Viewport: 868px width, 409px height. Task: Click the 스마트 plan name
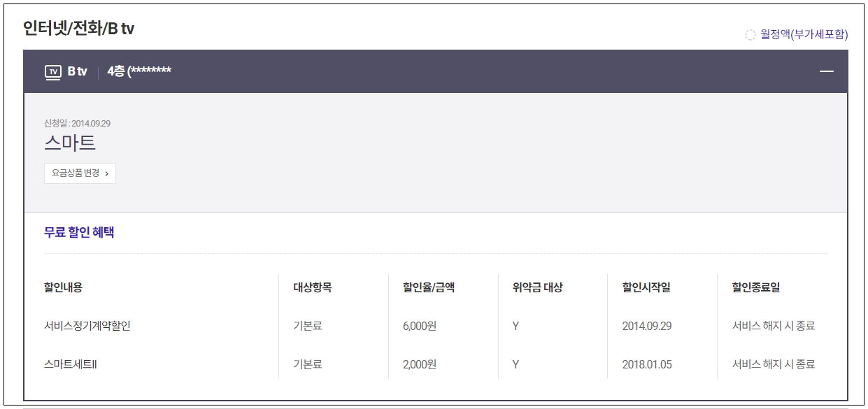point(70,143)
